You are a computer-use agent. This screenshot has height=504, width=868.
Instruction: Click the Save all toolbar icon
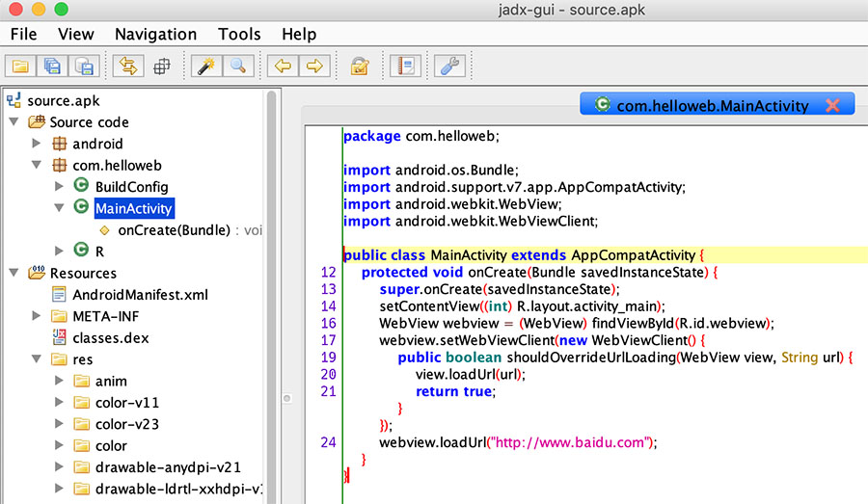tap(52, 66)
